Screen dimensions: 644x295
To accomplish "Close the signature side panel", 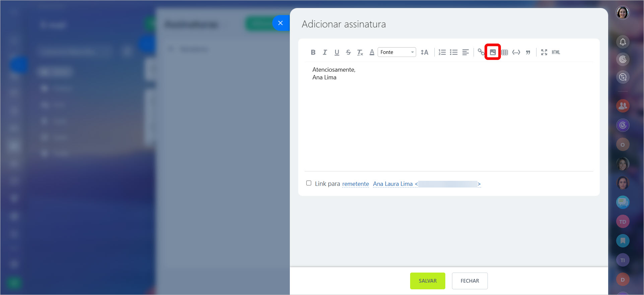I will tap(280, 23).
